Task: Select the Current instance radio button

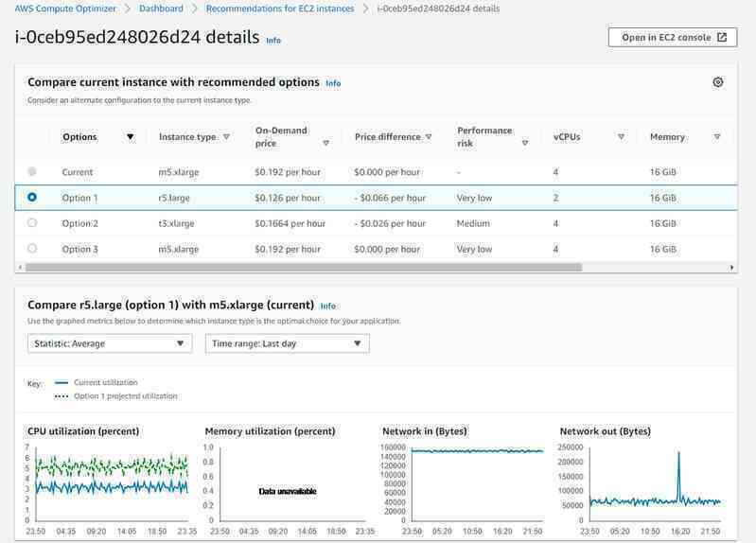Action: point(32,171)
